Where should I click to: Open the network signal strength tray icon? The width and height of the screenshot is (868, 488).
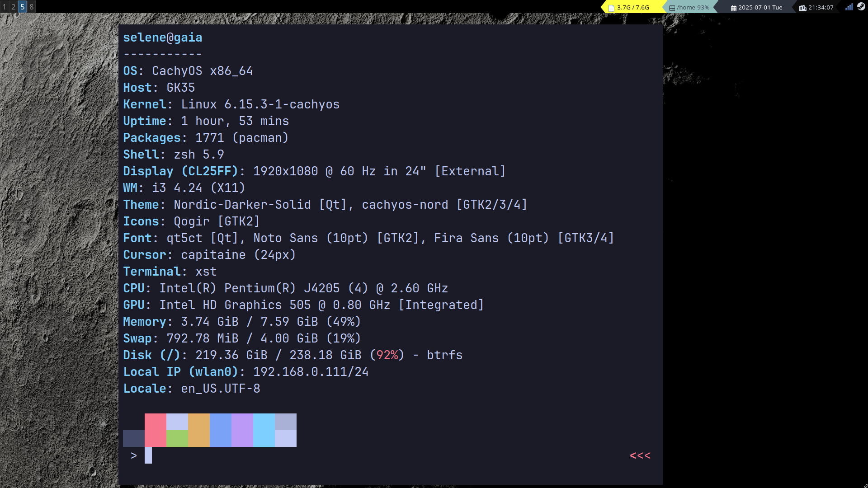(x=849, y=7)
